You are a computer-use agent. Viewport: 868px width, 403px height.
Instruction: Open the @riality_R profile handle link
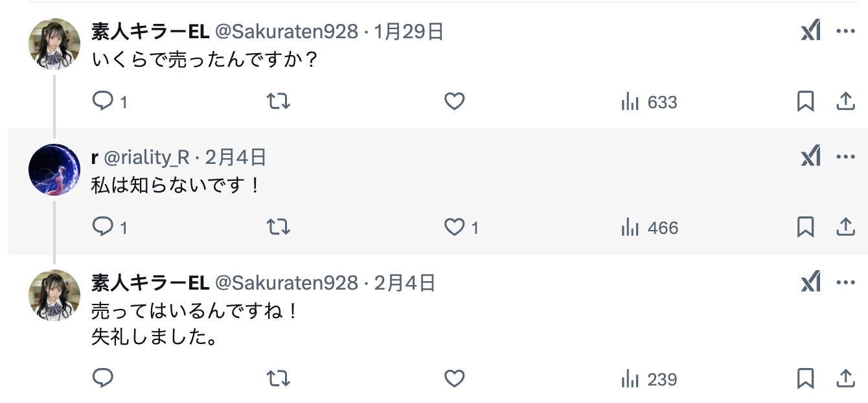(x=146, y=157)
